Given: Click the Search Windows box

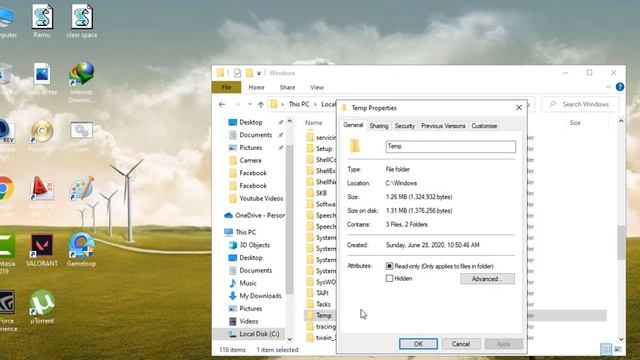Looking at the screenshot, I should click(580, 104).
